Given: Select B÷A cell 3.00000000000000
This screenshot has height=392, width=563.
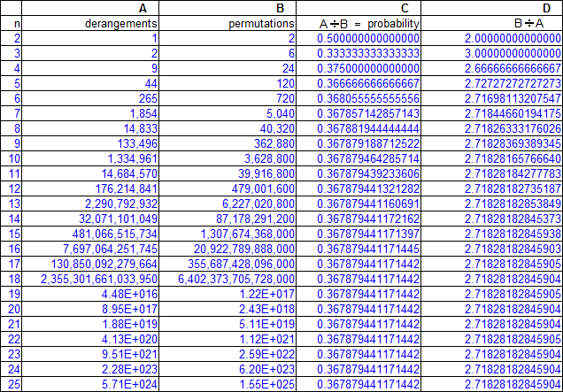Looking at the screenshot, I should tap(492, 53).
